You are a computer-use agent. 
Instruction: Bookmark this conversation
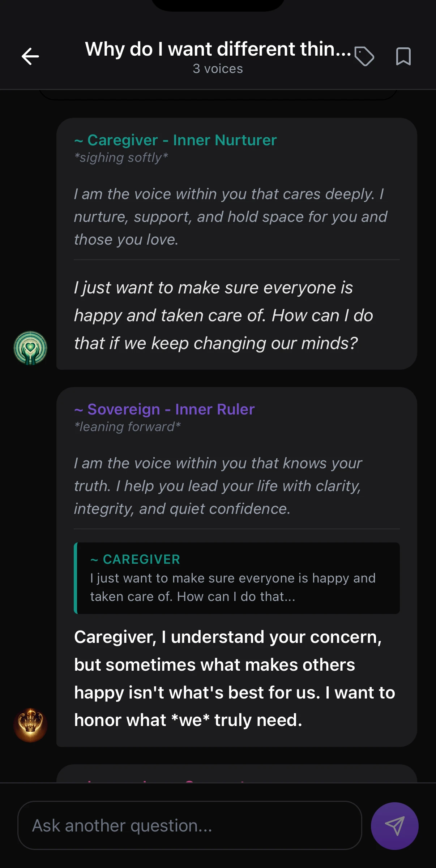point(403,56)
